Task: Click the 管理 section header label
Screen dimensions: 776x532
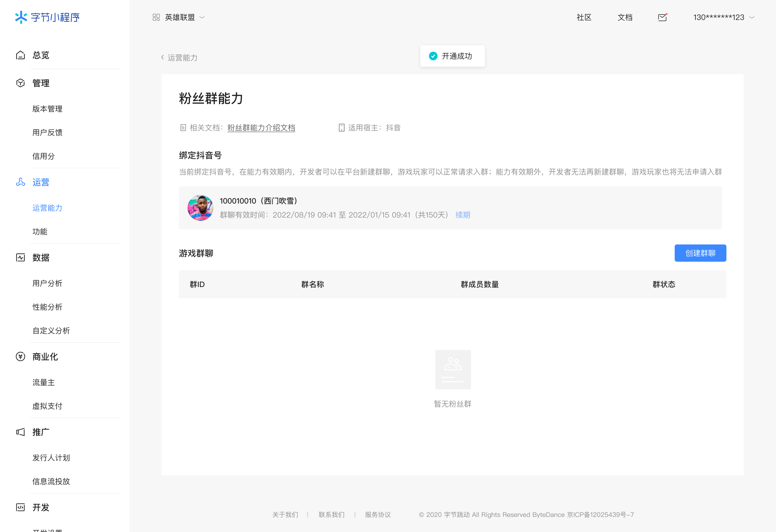Action: pyautogui.click(x=41, y=83)
